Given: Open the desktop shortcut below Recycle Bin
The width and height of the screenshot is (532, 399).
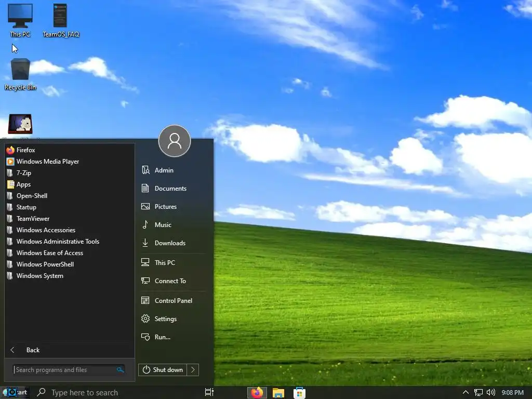Looking at the screenshot, I should 20,124.
